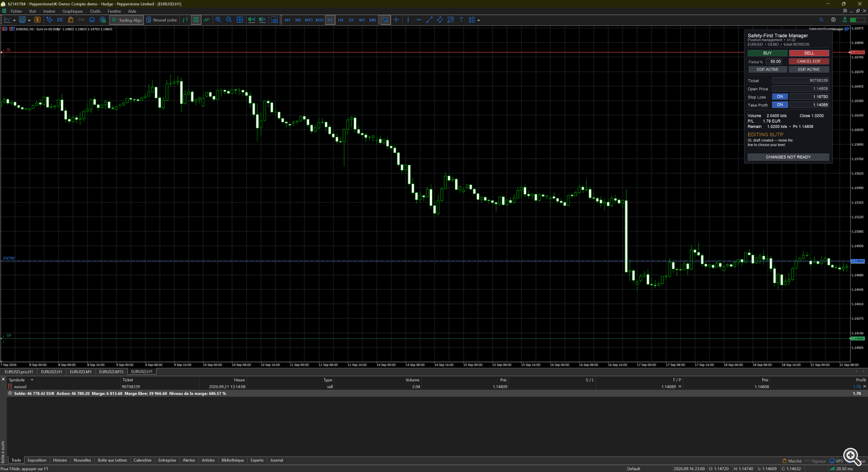The height and width of the screenshot is (472, 868).
Task: Switch chart to candlestick mode
Action: tap(196, 20)
